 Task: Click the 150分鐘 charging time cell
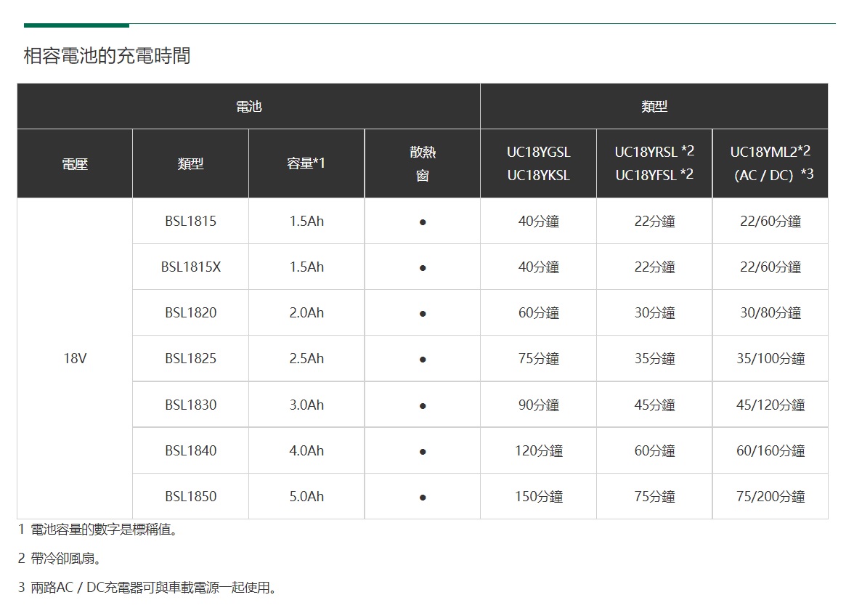[538, 497]
